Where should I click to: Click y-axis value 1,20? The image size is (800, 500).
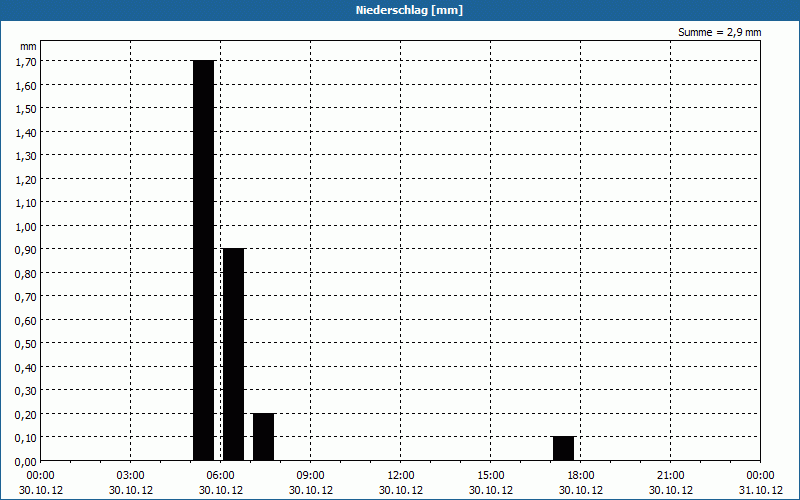point(26,180)
